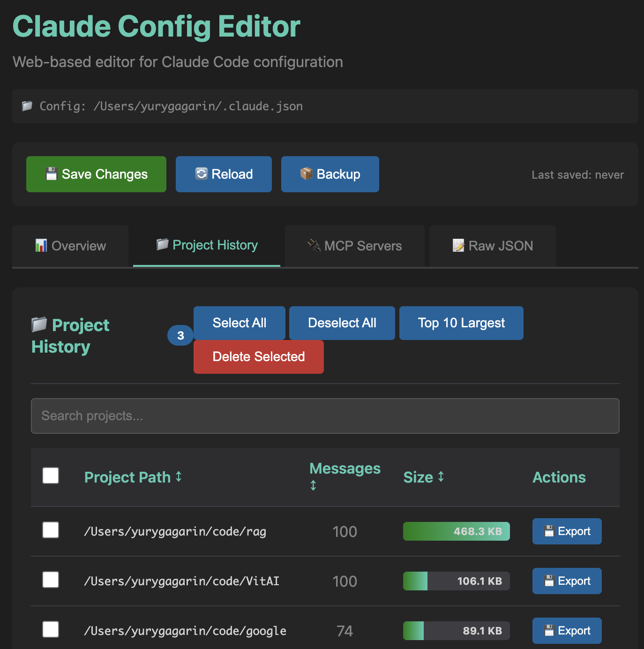
Task: Click the folder icon beside Config path
Action: [27, 106]
